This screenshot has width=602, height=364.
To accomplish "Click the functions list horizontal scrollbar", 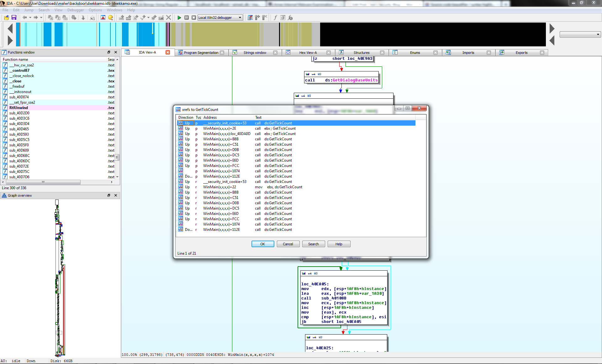I will click(43, 182).
